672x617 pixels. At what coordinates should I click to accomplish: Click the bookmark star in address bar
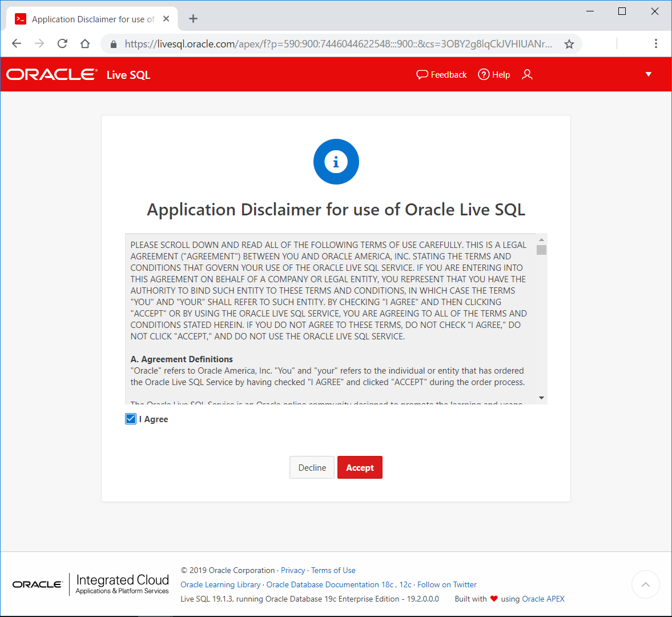click(569, 43)
